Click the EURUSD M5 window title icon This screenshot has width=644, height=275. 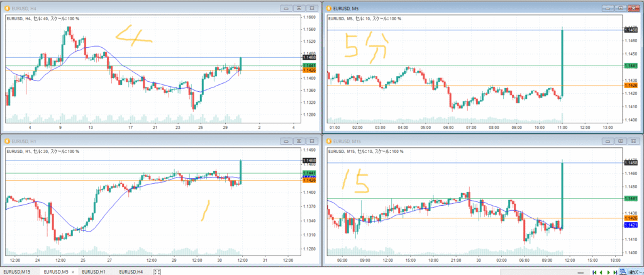tap(328, 8)
